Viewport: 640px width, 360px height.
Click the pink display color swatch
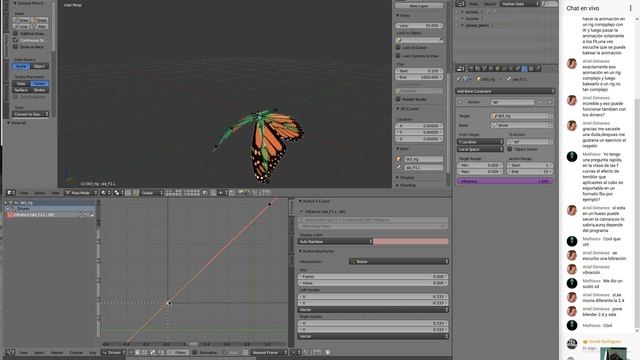click(411, 242)
